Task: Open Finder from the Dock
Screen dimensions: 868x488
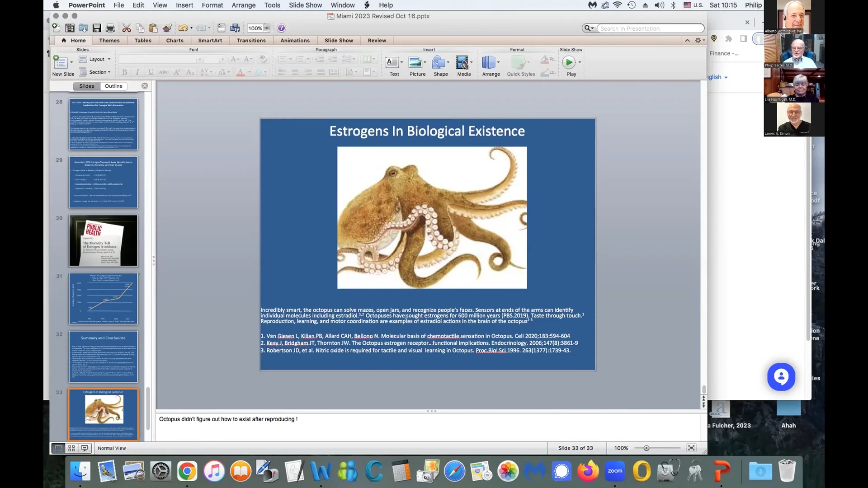Action: pyautogui.click(x=80, y=471)
